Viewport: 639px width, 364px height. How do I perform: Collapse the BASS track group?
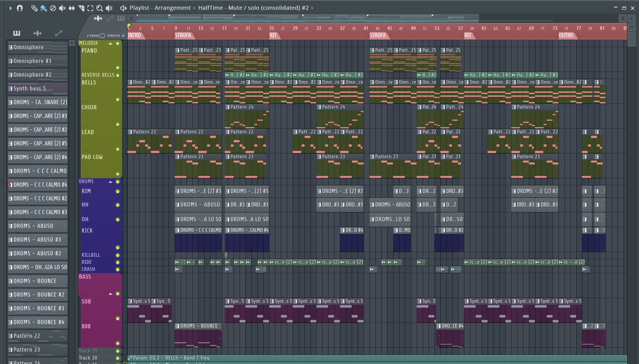click(x=110, y=294)
